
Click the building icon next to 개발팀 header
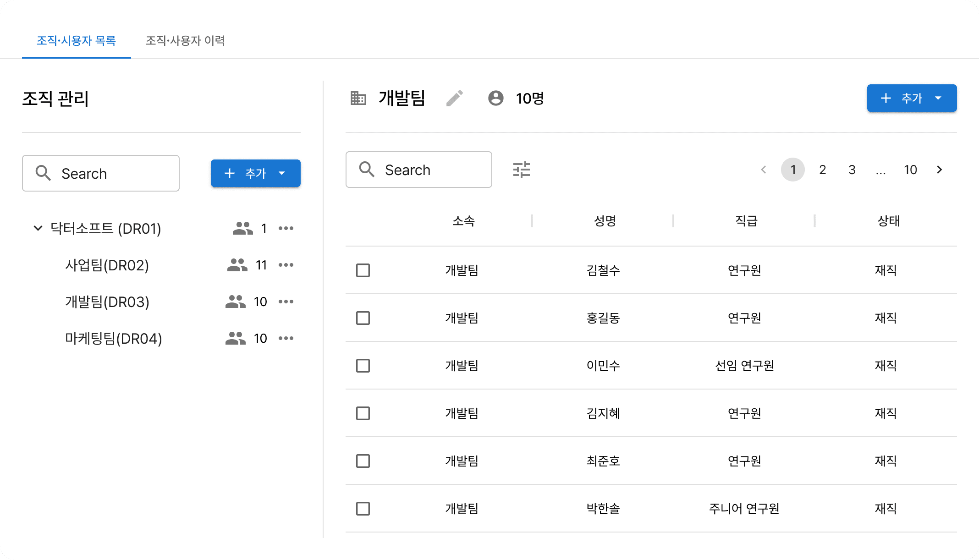click(358, 98)
